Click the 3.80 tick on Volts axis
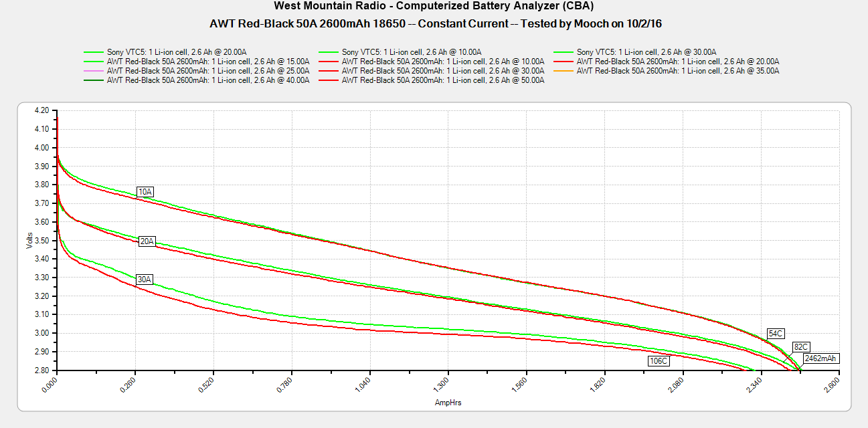Image resolution: width=868 pixels, height=428 pixels. point(41,185)
